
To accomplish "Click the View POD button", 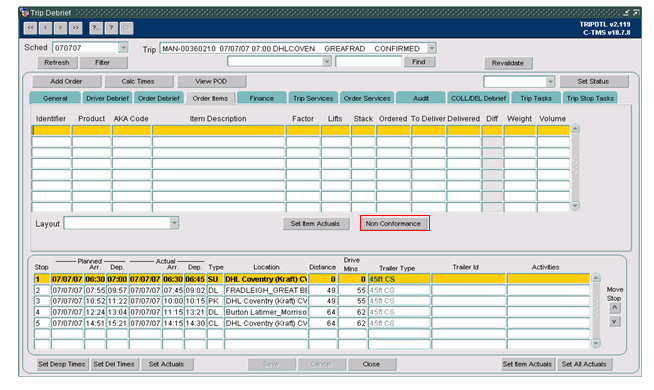I will [x=211, y=81].
